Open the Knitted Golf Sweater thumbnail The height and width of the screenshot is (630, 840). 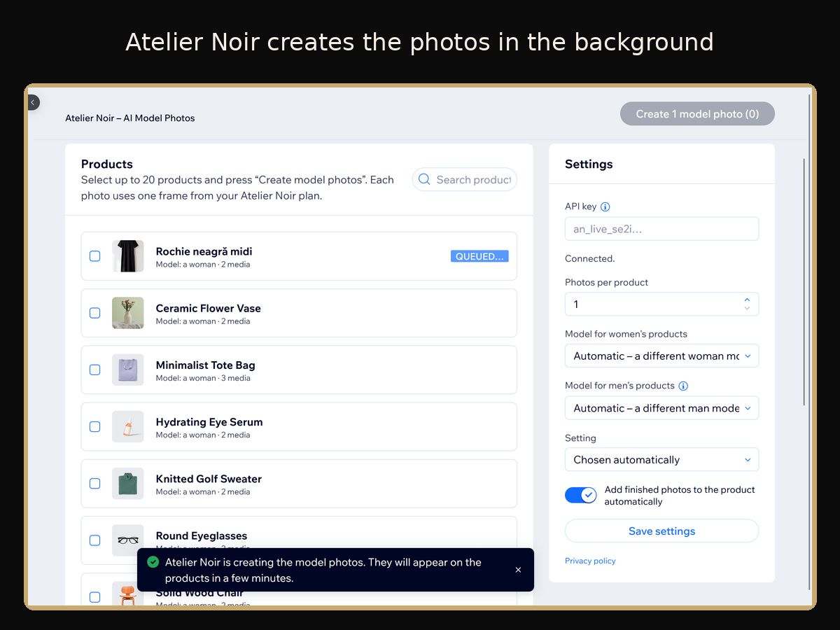[128, 483]
